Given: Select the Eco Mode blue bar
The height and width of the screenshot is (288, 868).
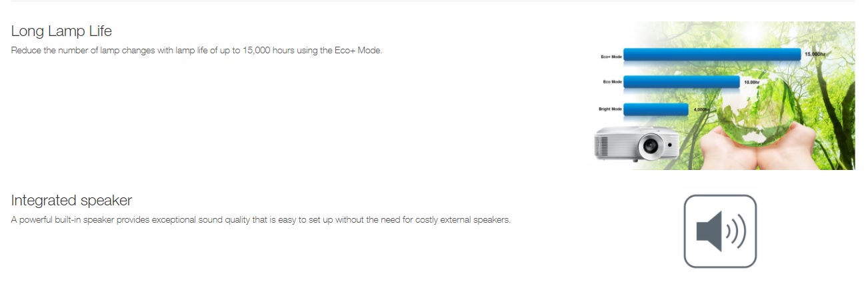Looking at the screenshot, I should point(681,82).
